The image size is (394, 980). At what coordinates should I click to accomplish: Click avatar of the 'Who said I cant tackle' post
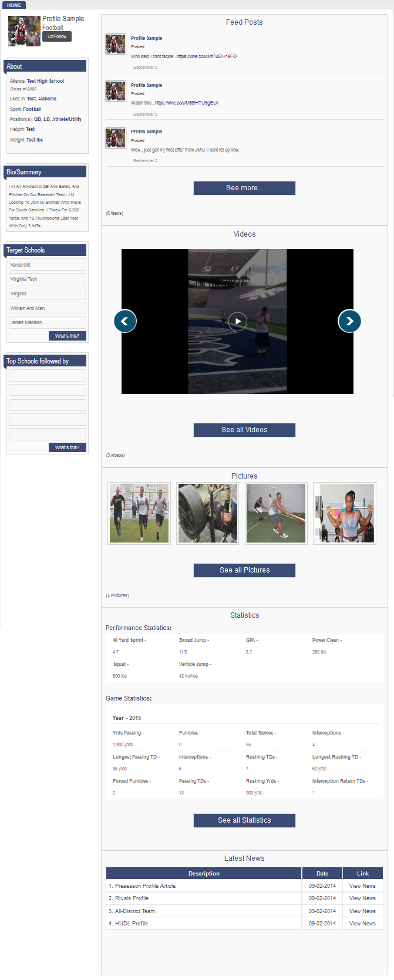(116, 44)
